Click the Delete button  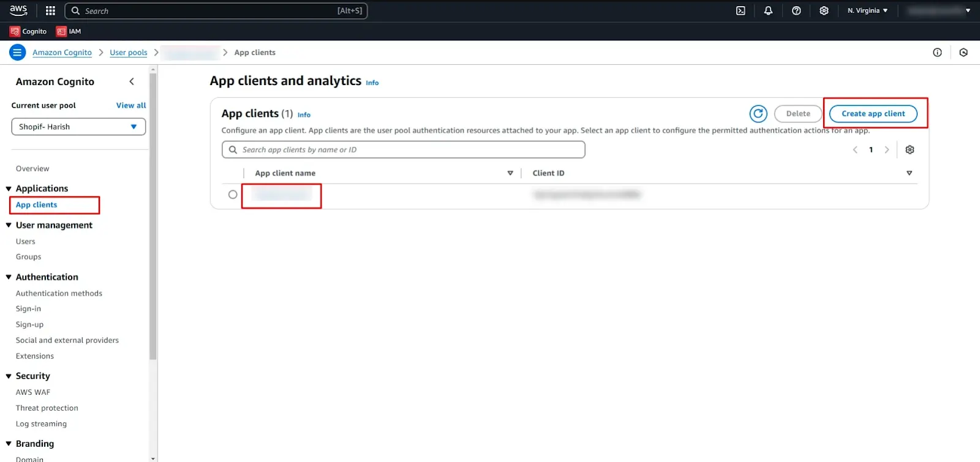[x=798, y=114]
